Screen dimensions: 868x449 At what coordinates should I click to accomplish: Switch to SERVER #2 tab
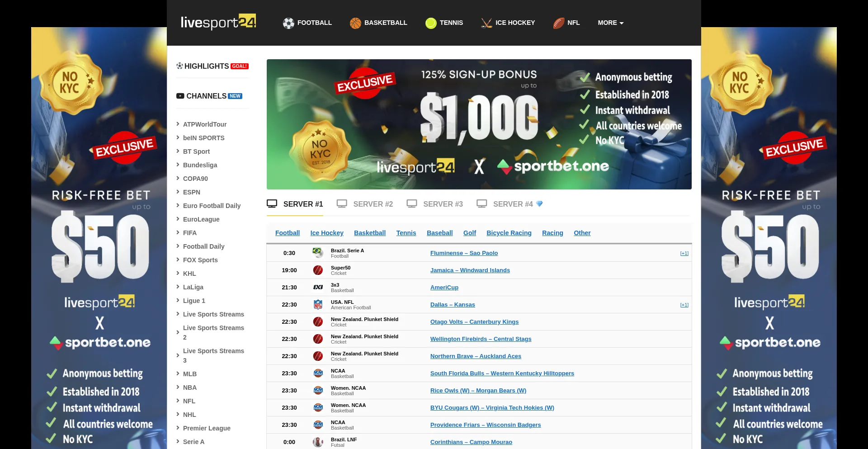pos(365,204)
